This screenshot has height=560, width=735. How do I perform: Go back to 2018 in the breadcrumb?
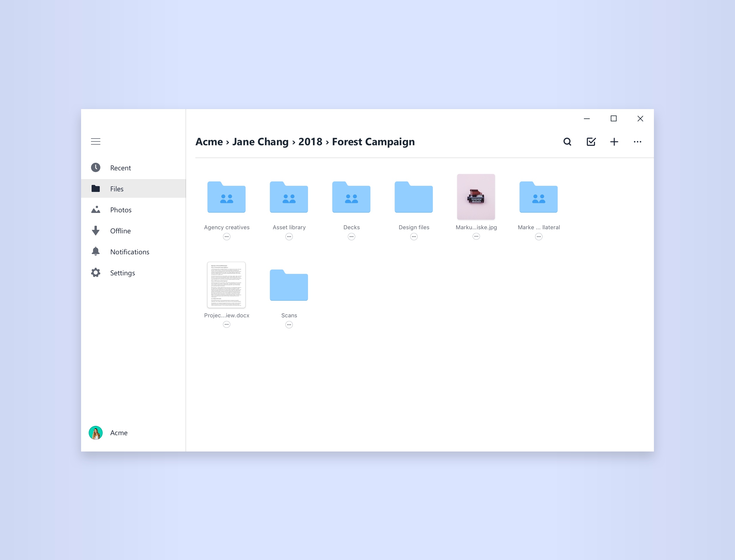click(x=310, y=141)
